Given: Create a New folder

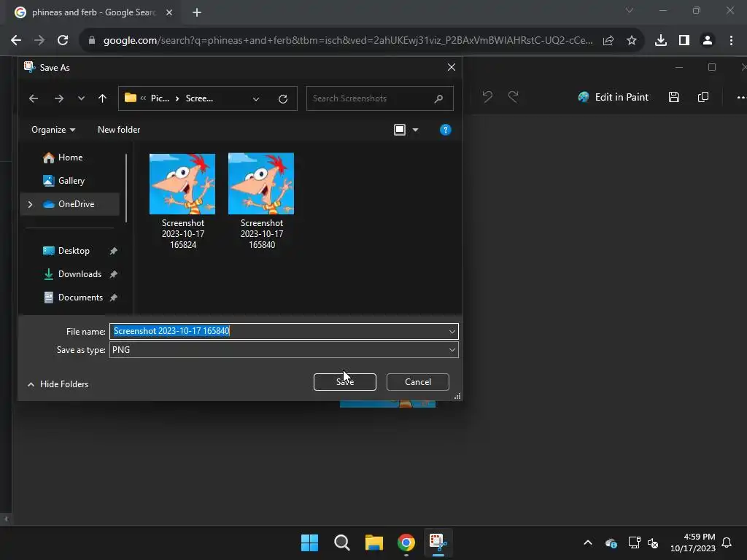Looking at the screenshot, I should tap(119, 130).
